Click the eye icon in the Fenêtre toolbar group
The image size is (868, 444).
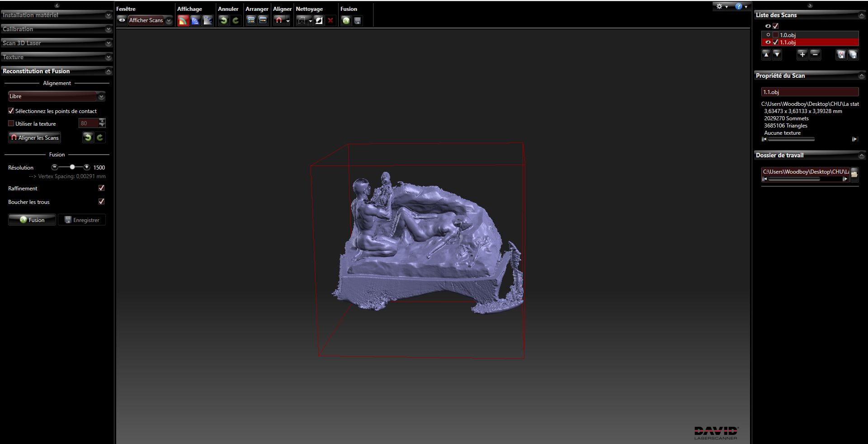tap(122, 20)
